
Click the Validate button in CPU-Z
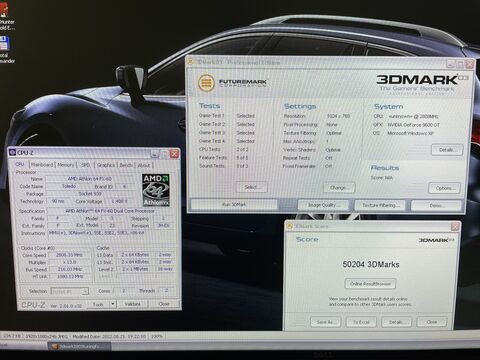click(x=132, y=304)
